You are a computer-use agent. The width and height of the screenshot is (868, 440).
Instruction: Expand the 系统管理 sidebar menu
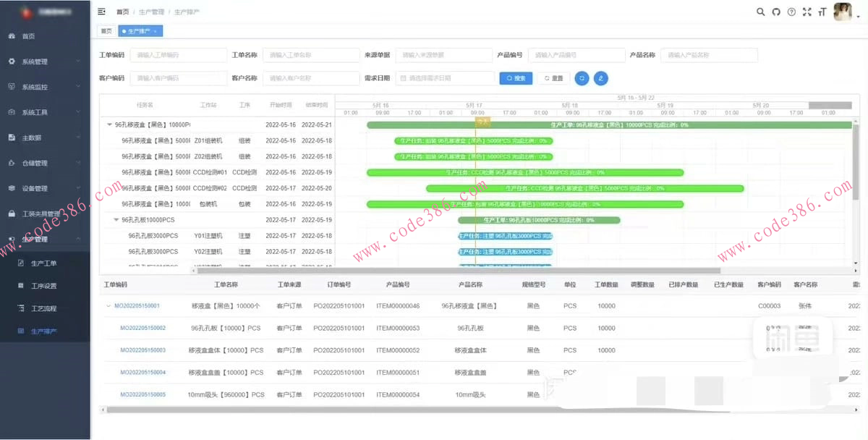pos(45,62)
